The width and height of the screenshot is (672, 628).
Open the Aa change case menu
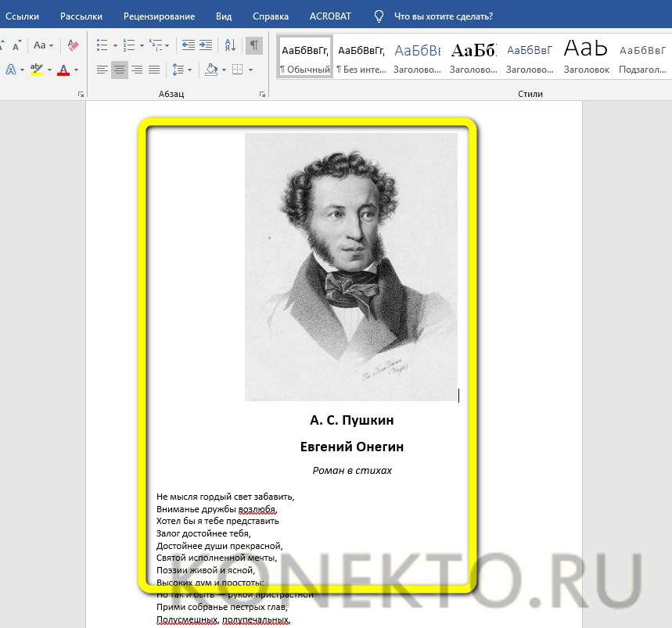[43, 45]
